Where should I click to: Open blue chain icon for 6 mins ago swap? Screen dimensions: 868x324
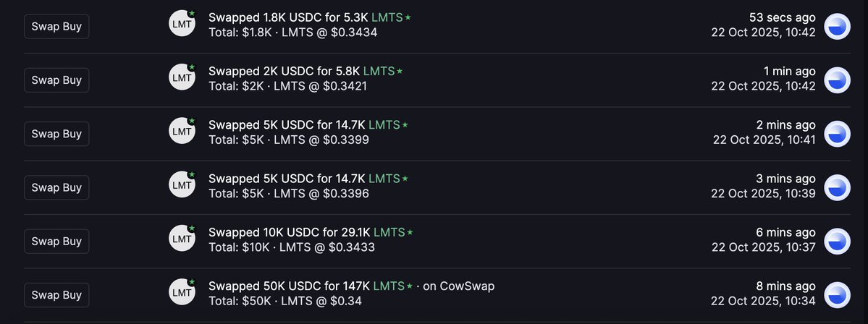tap(838, 241)
